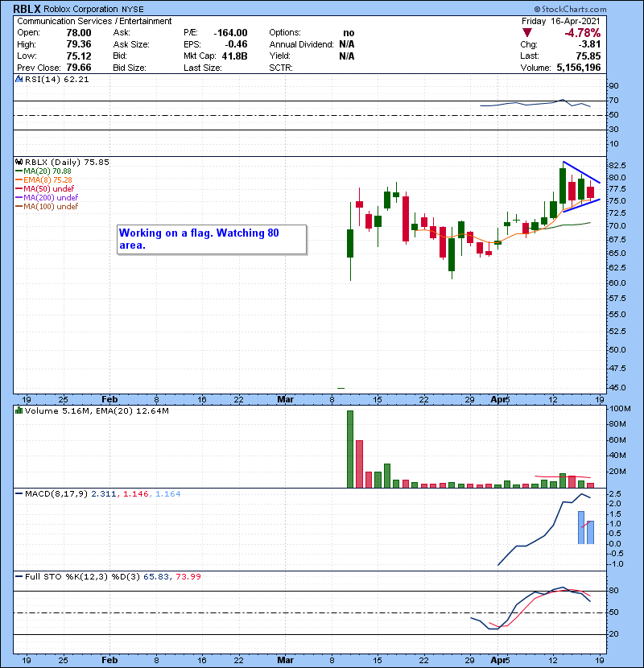Click the RSI(14) 62.21 indicator label

(56, 79)
